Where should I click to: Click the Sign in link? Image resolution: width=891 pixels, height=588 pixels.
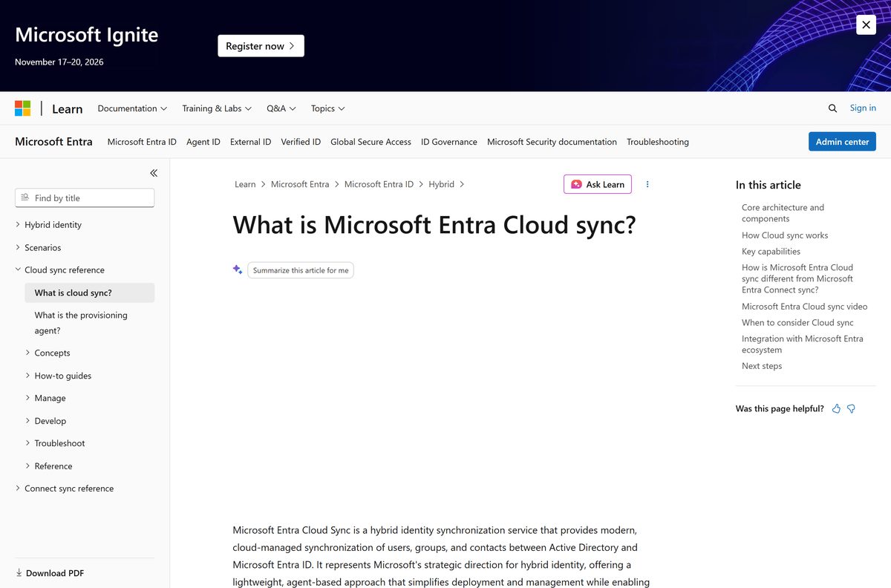(863, 108)
